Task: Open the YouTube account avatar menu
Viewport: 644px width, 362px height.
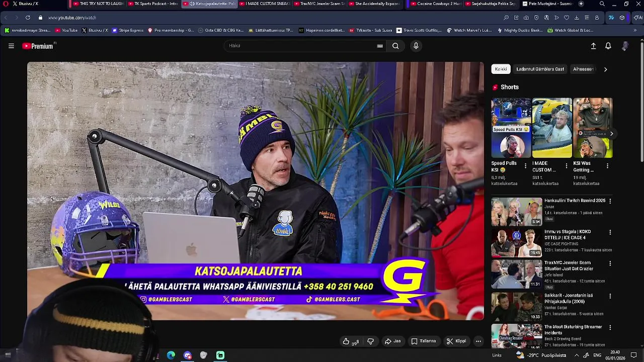Action: 625,46
